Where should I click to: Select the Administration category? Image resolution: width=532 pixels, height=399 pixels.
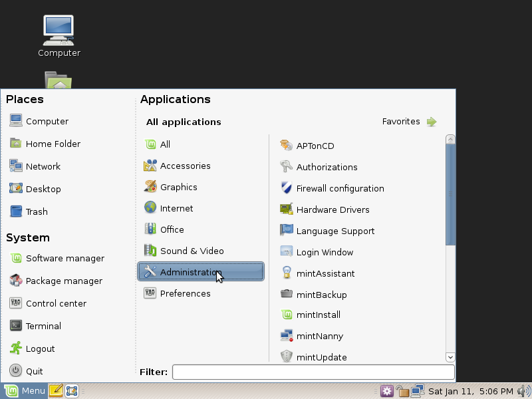coord(201,271)
